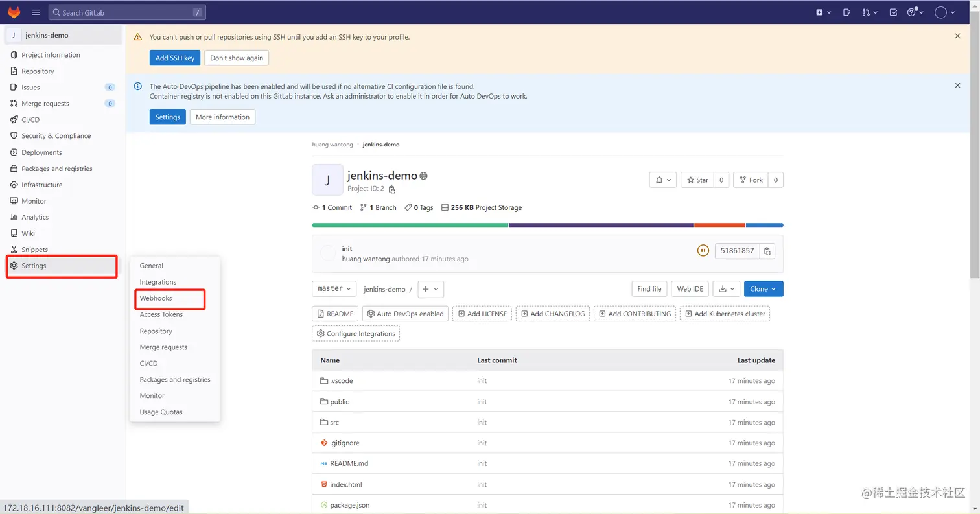Click the Don't show again button
The image size is (980, 514).
pos(237,58)
